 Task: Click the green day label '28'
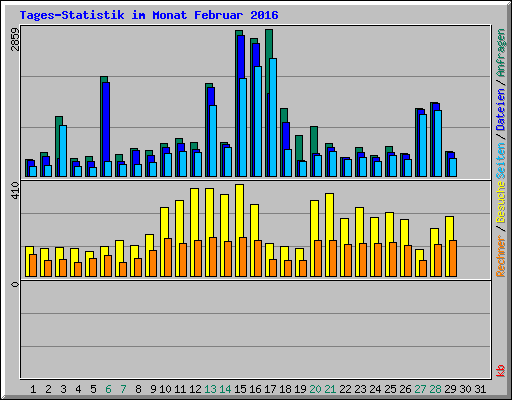435,389
